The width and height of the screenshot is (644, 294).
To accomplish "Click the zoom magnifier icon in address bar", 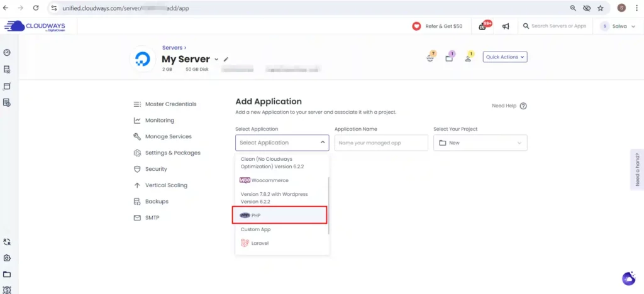I will coord(573,8).
